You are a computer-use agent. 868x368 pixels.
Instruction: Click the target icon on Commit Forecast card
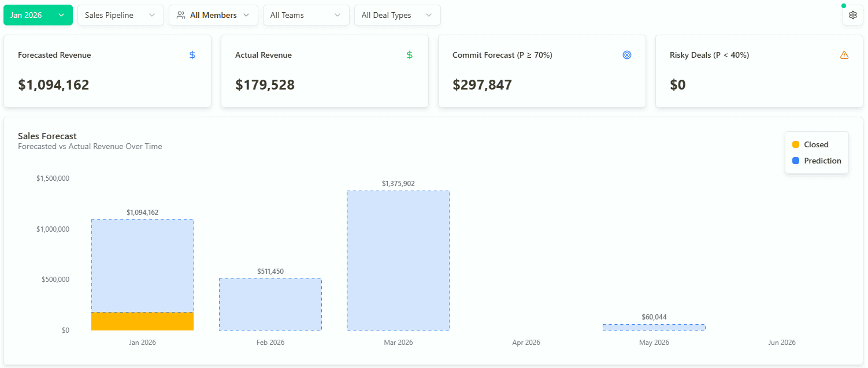627,55
